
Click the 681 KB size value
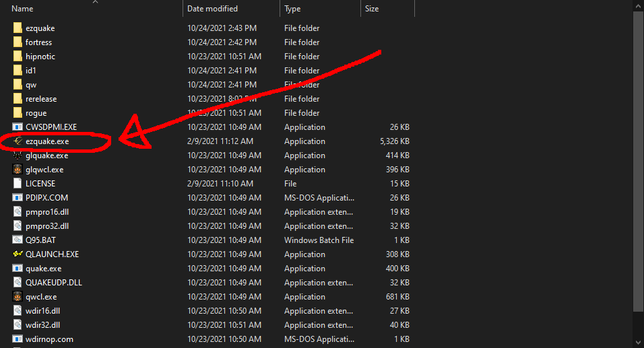click(397, 297)
